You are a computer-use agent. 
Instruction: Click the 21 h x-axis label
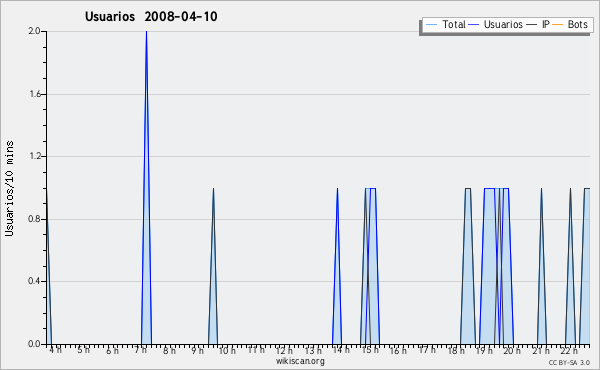tap(541, 350)
